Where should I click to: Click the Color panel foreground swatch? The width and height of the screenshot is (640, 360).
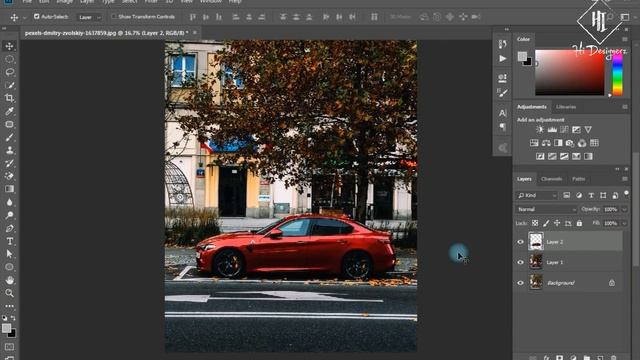coord(522,57)
